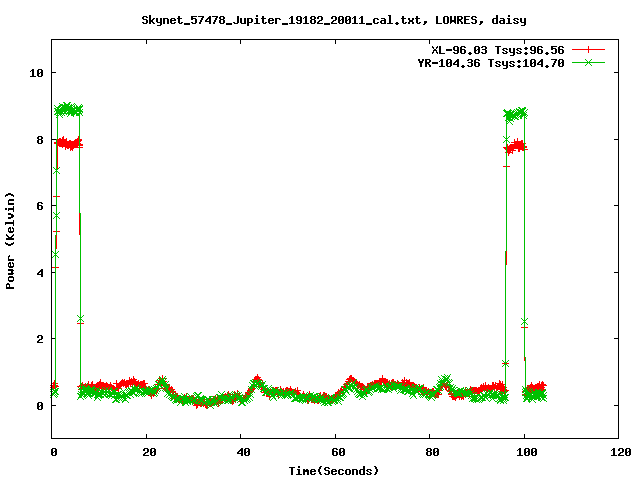Click the Power (Kelvin) axis label
This screenshot has height=480, width=640.
coord(10,241)
